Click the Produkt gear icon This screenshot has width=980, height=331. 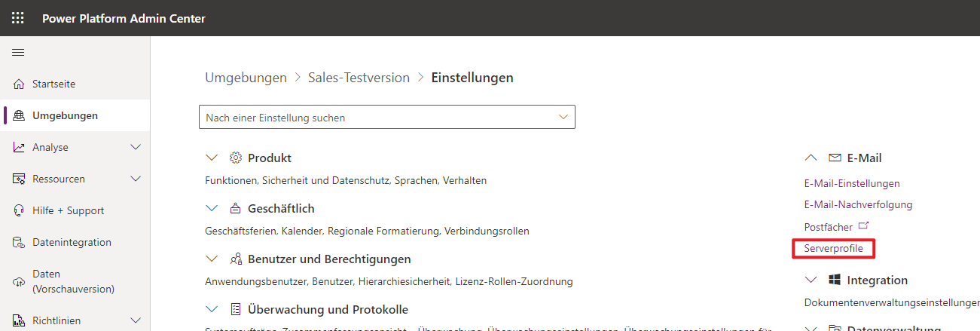pos(235,158)
